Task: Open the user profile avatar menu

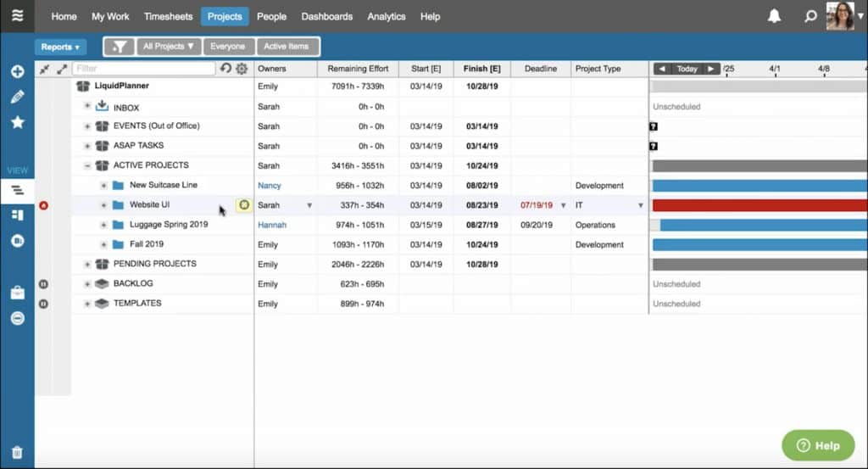Action: pyautogui.click(x=840, y=15)
